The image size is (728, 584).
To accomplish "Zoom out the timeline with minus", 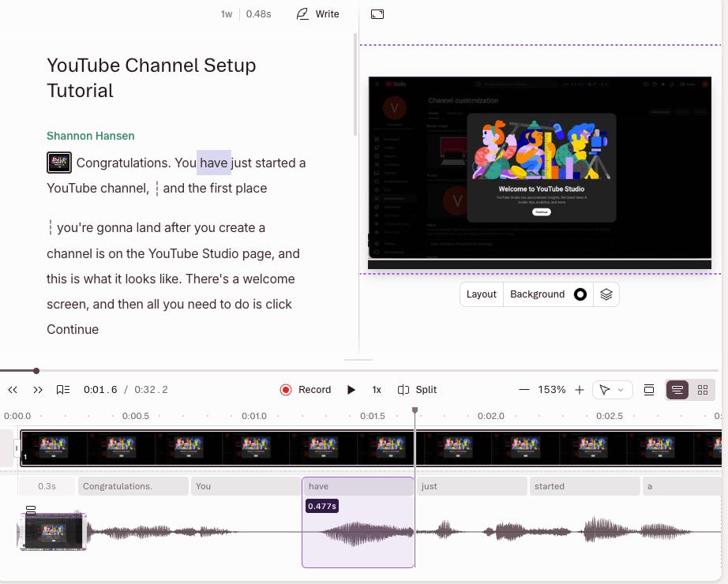I will click(x=523, y=390).
